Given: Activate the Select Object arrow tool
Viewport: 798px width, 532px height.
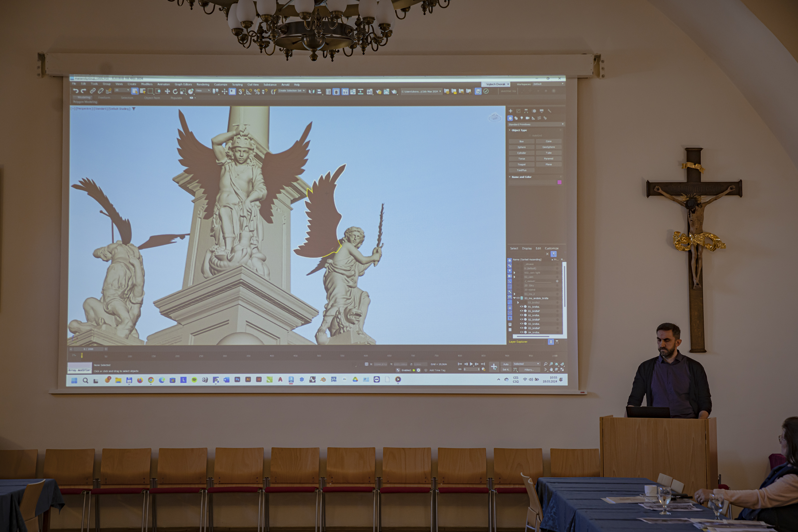Looking at the screenshot, I should 135,91.
